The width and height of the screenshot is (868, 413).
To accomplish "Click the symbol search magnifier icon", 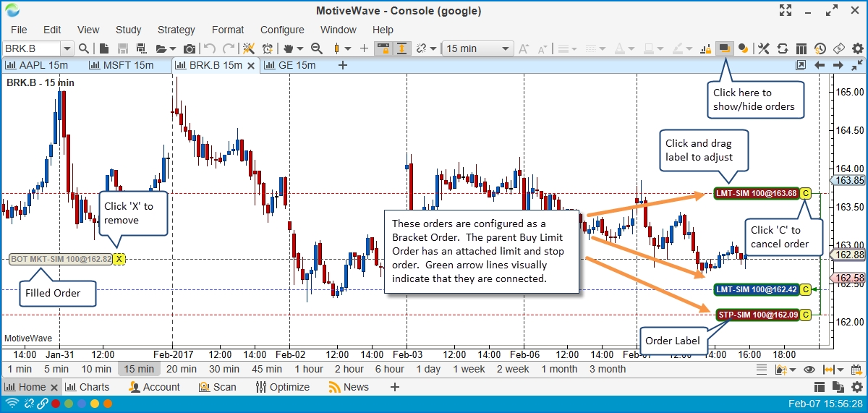I will pyautogui.click(x=84, y=48).
